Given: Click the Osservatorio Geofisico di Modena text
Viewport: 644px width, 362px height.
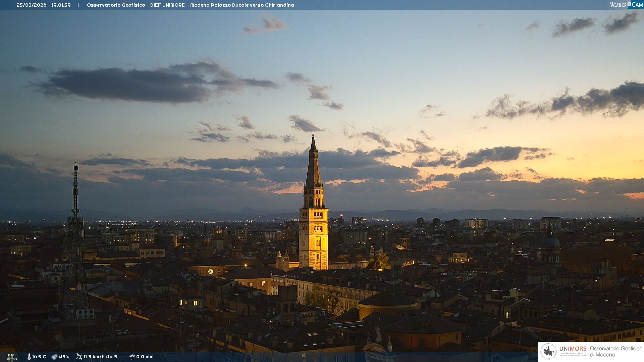Looking at the screenshot, I should pos(616,351).
